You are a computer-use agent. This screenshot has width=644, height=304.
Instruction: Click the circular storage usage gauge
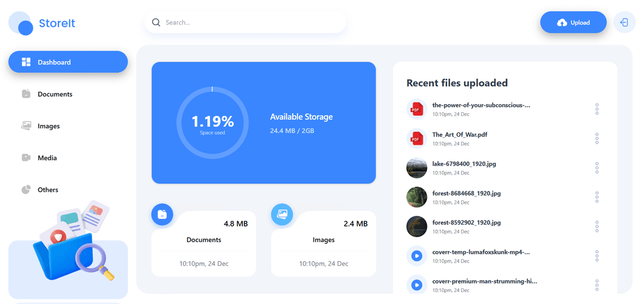tap(212, 122)
